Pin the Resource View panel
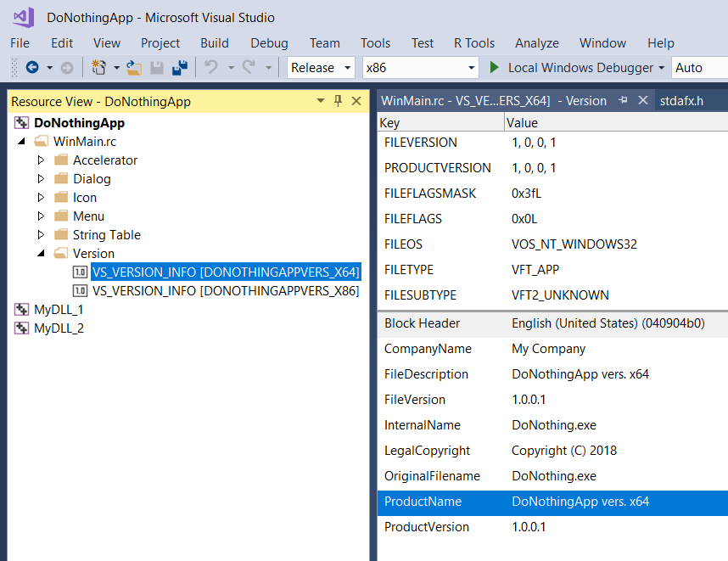Viewport: 728px width, 561px height. point(338,101)
